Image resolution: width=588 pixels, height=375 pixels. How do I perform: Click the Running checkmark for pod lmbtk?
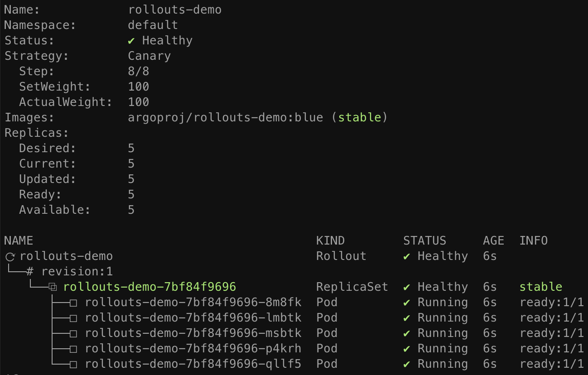pyautogui.click(x=407, y=318)
